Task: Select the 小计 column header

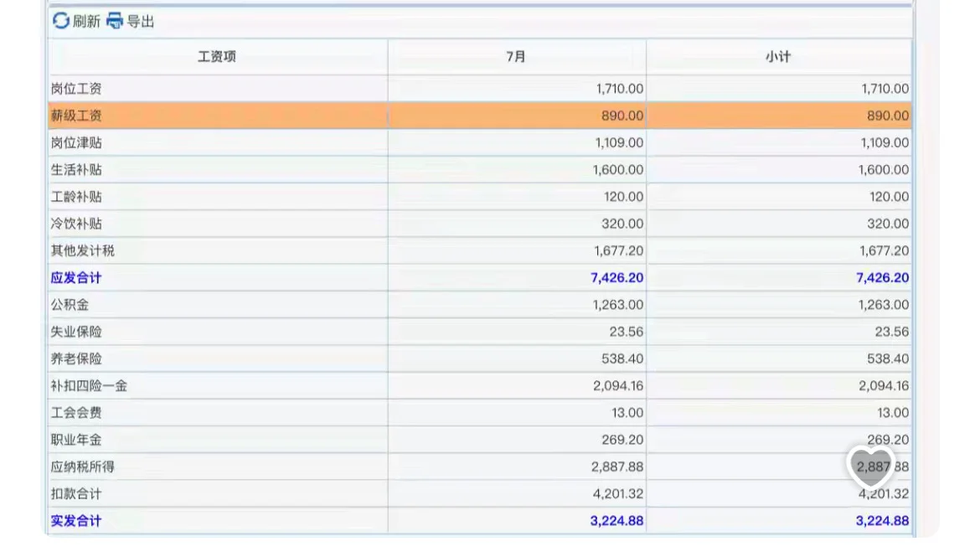Action: tap(778, 57)
